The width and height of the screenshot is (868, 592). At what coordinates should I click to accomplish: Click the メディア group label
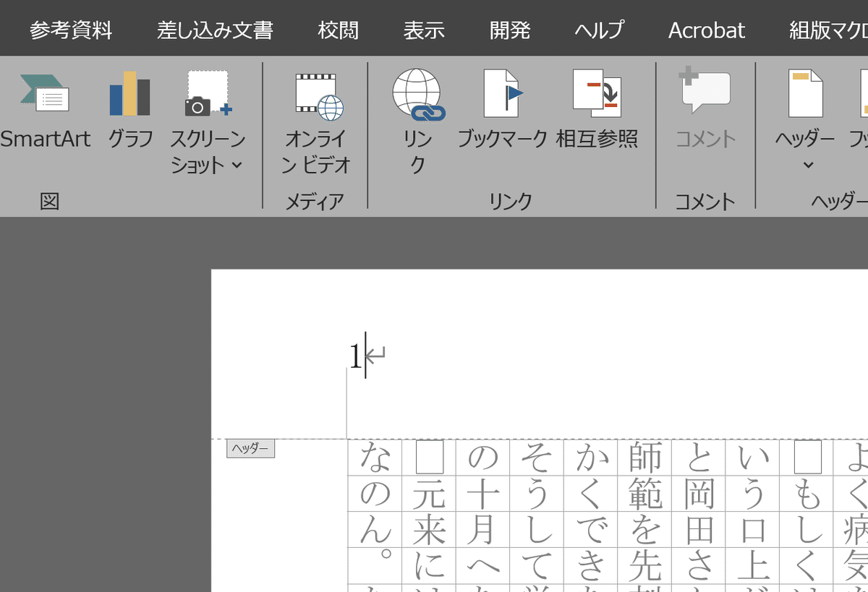click(315, 202)
